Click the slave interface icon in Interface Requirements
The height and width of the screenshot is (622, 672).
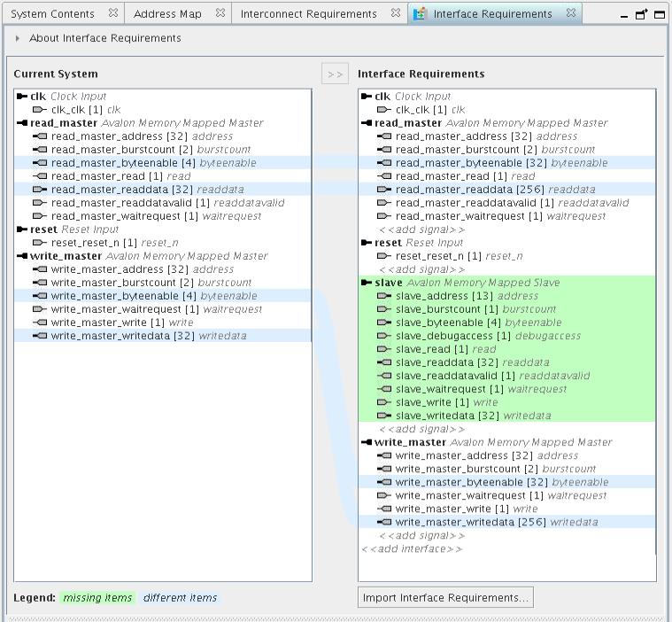pos(367,283)
